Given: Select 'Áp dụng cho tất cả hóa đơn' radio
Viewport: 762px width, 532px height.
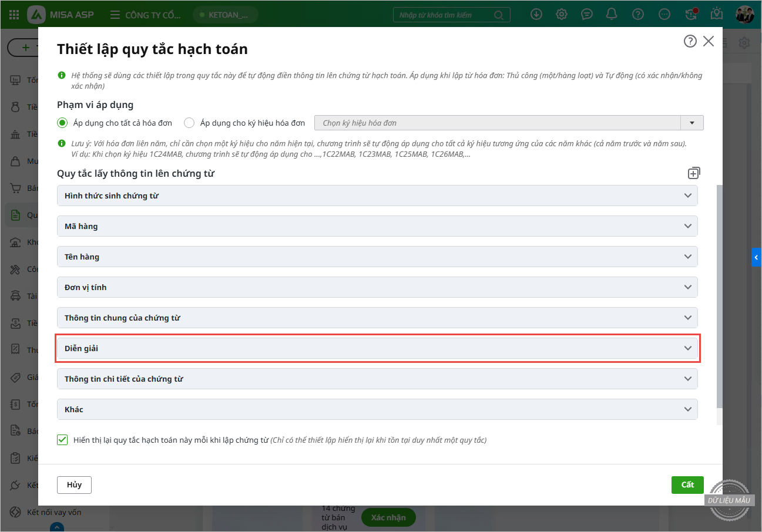Looking at the screenshot, I should click(62, 123).
